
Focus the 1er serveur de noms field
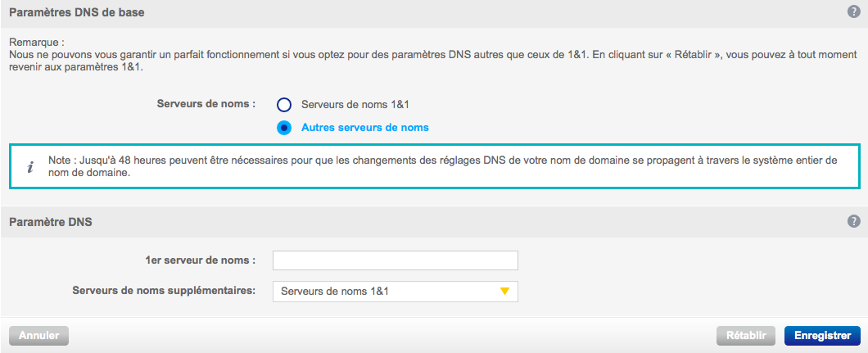click(395, 260)
